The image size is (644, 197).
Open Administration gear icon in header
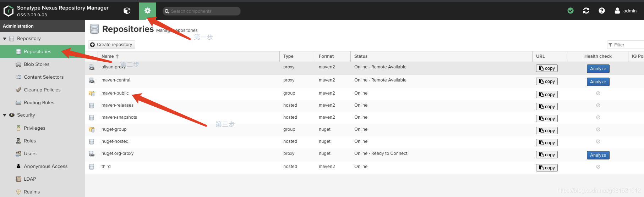tap(147, 11)
